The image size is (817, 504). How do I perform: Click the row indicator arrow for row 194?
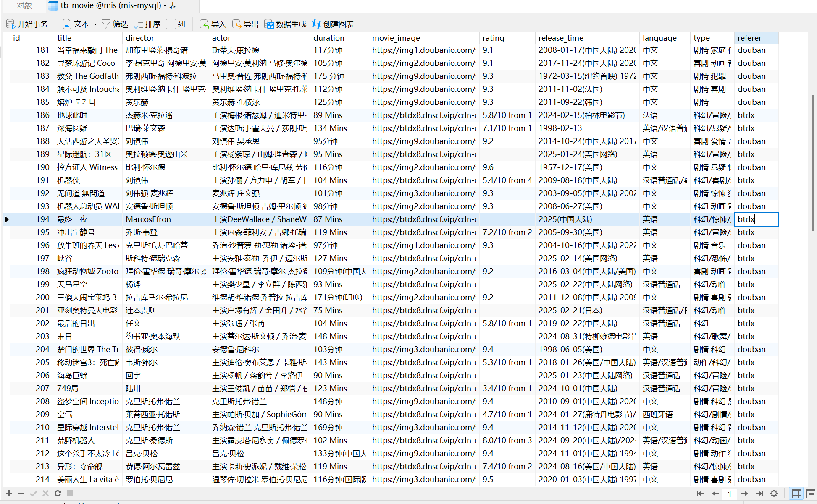click(6, 219)
